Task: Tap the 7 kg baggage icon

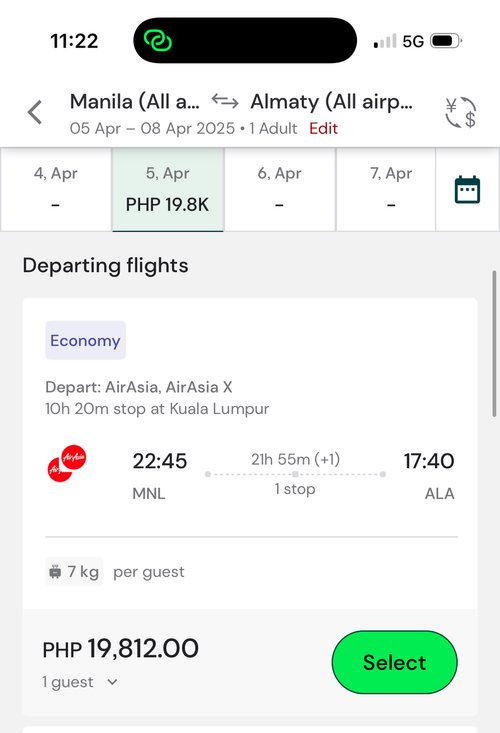Action: click(55, 571)
